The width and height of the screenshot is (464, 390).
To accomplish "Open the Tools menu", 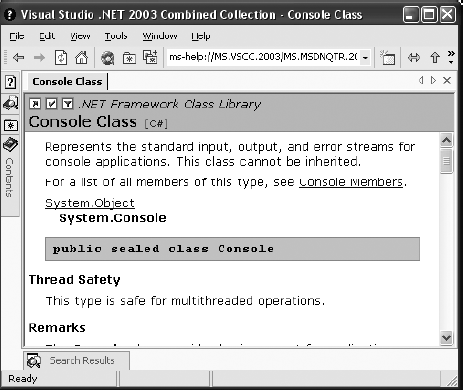I will pyautogui.click(x=116, y=36).
